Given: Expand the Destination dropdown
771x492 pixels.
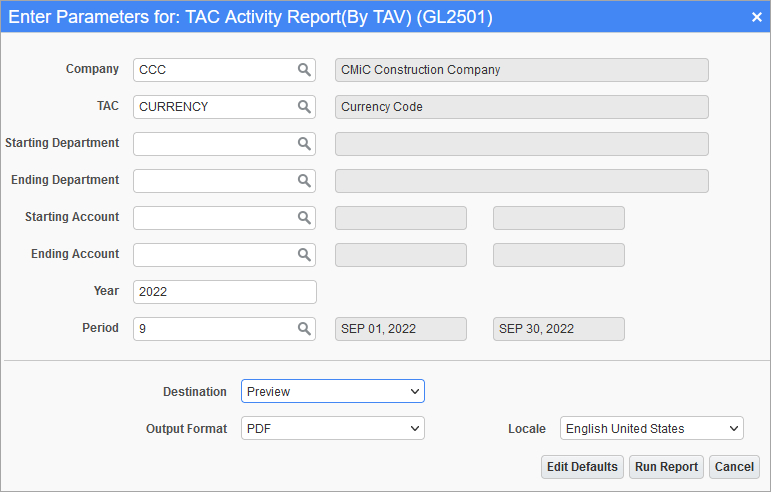Looking at the screenshot, I should pos(333,391).
